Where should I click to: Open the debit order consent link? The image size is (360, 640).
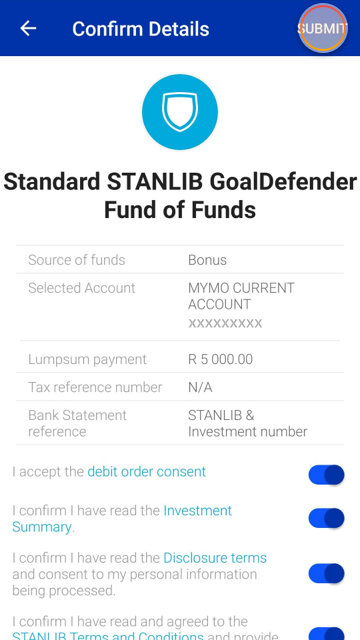tap(147, 472)
